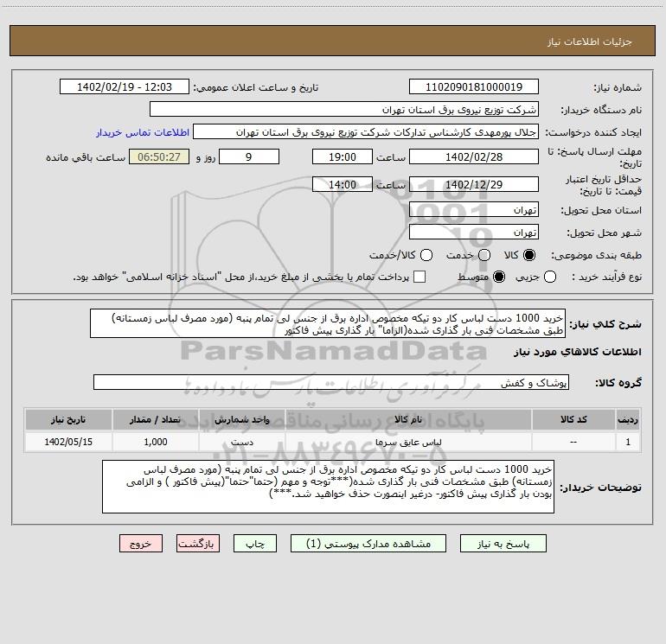Click the price validity time 14:00
The image size is (666, 644).
[x=343, y=185]
